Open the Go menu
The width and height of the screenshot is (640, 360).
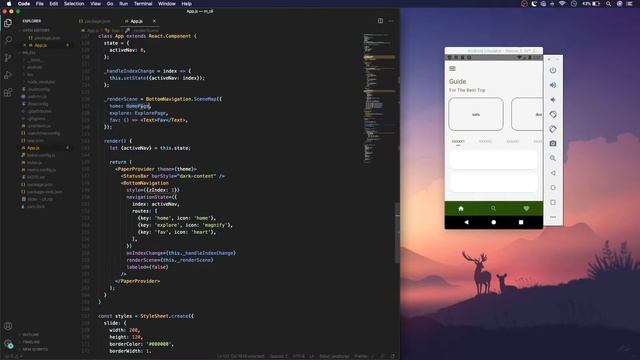point(110,4)
